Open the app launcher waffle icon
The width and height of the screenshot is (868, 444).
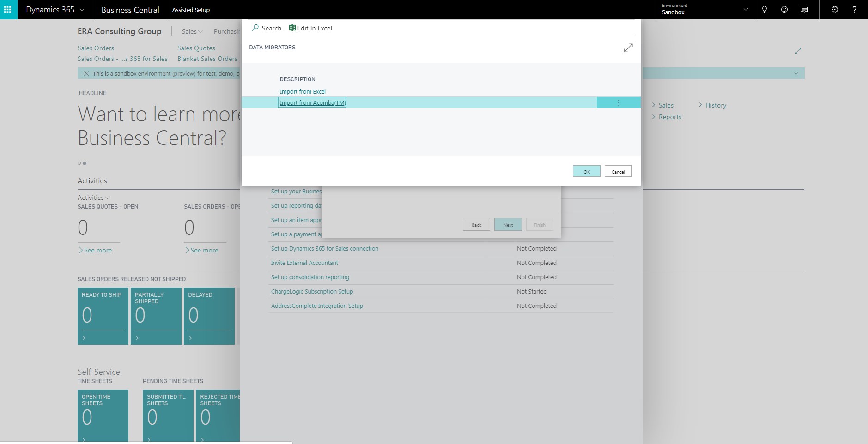(8, 10)
